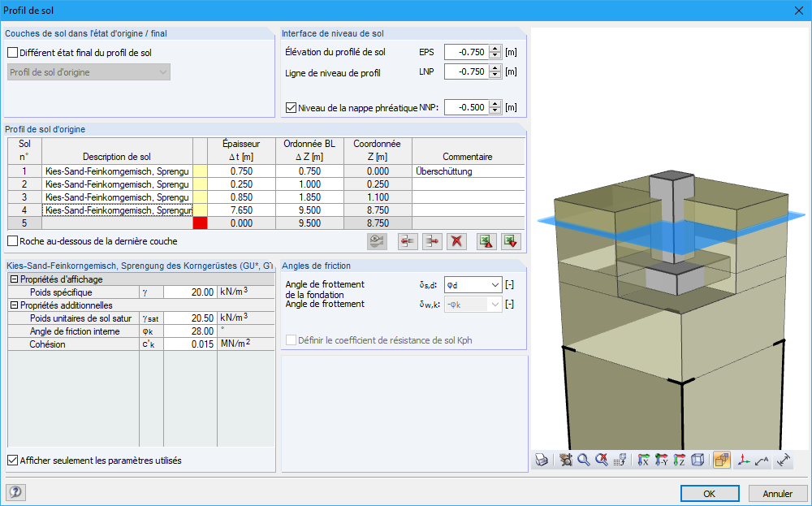812x506 pixels.
Task: Click the right red-arrow row button
Action: point(433,241)
